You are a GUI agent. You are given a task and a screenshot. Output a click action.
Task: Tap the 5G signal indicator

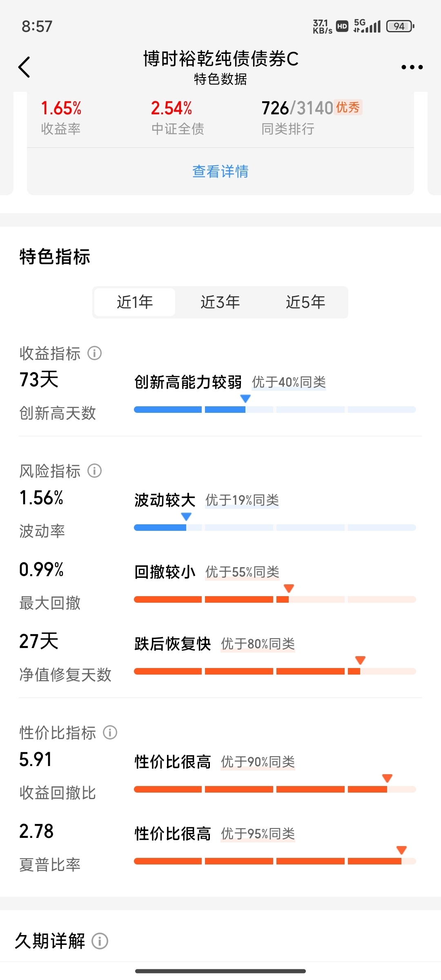pyautogui.click(x=367, y=26)
